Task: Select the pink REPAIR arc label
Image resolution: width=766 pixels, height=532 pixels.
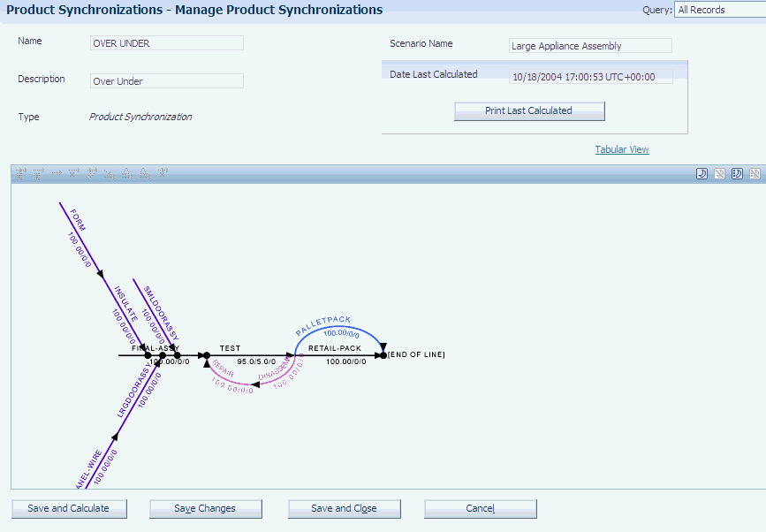Action: click(224, 369)
